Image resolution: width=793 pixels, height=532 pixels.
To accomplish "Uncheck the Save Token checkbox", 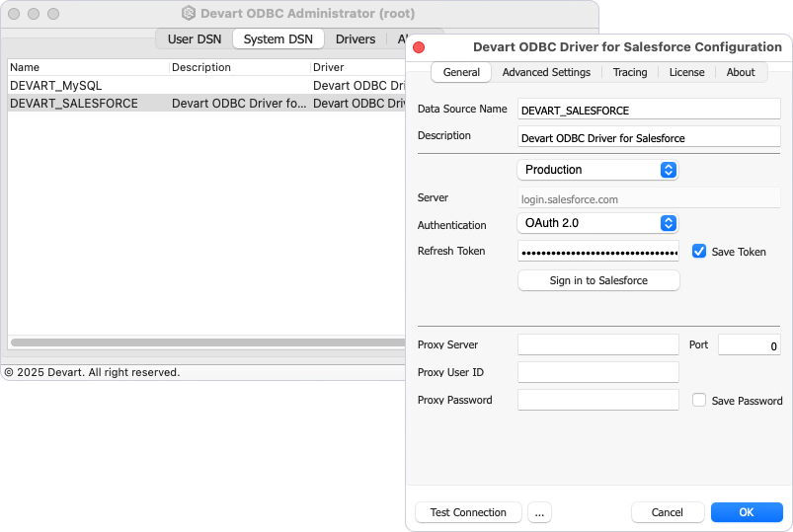I will (699, 252).
